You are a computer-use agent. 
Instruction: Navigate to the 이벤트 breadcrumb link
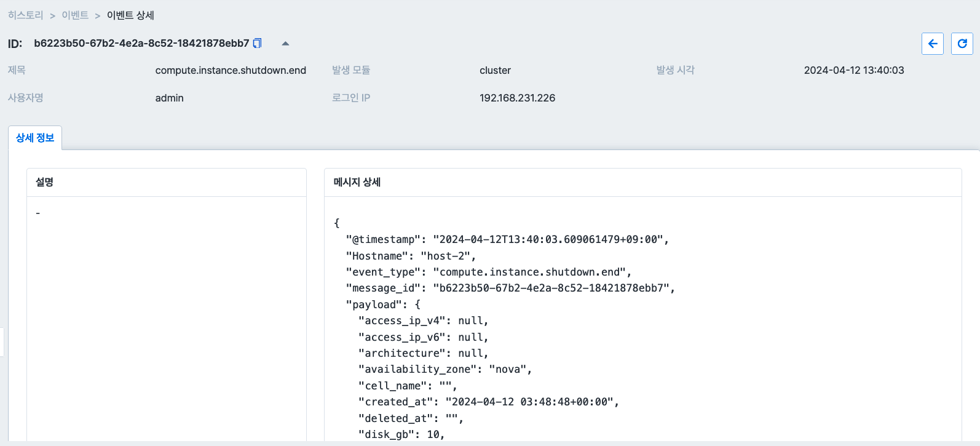pyautogui.click(x=75, y=15)
